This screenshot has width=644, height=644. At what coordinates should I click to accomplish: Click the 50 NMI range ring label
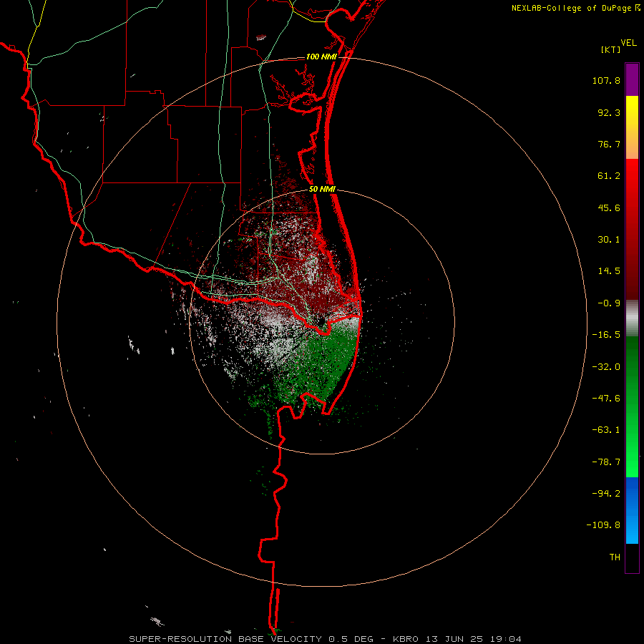point(323,190)
